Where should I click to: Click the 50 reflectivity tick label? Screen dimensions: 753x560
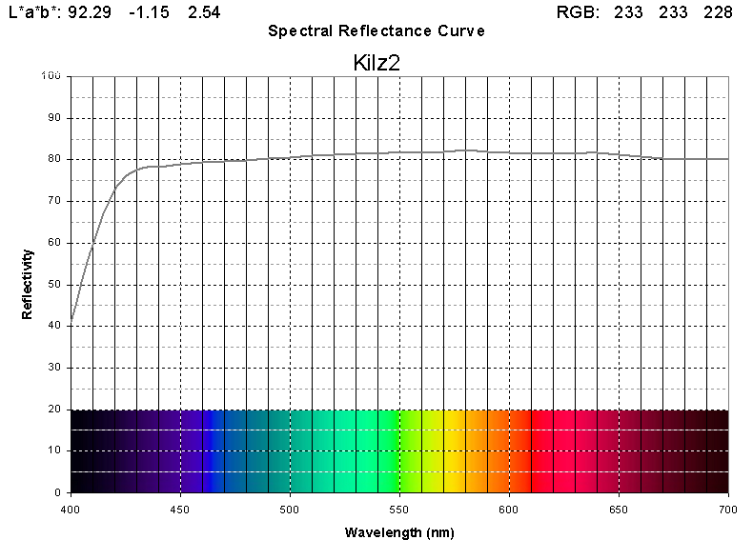53,284
